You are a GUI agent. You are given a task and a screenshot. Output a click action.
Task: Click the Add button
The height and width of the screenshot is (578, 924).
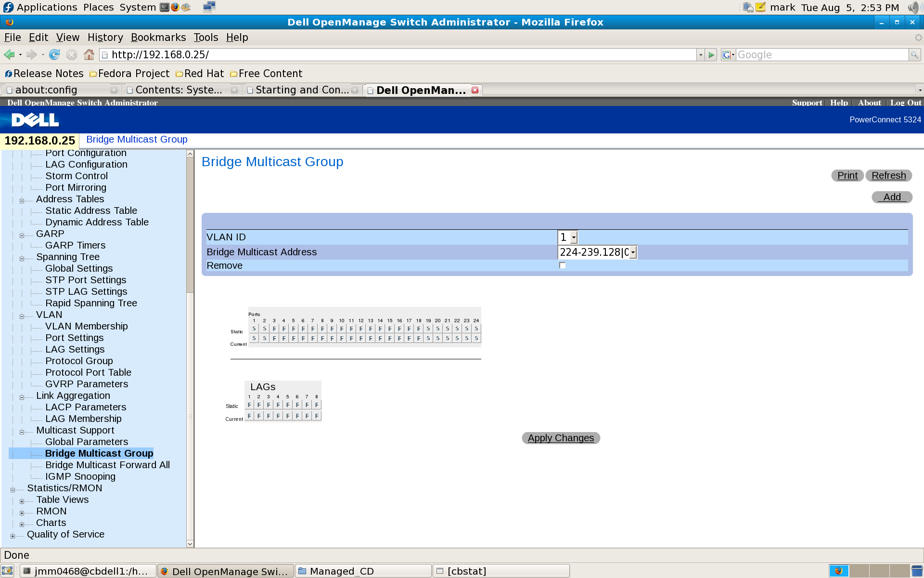click(892, 197)
